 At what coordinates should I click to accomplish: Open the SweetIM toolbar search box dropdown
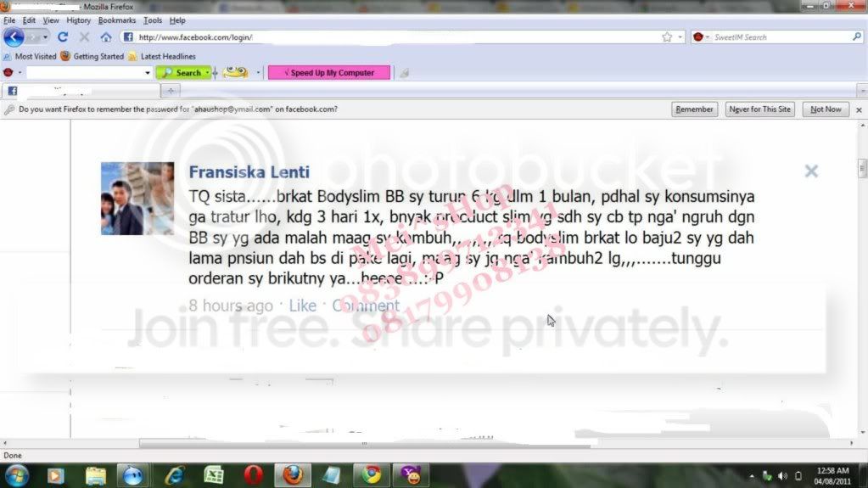[148, 72]
